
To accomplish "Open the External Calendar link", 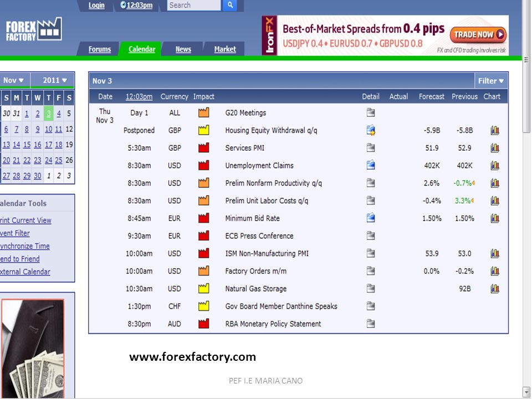I will (x=25, y=272).
